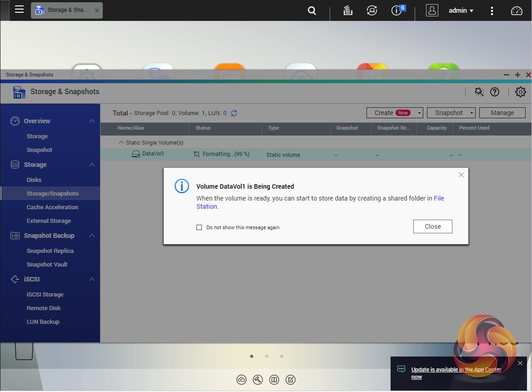Open the admin account dropdown
The width and height of the screenshot is (532, 392).
[461, 10]
